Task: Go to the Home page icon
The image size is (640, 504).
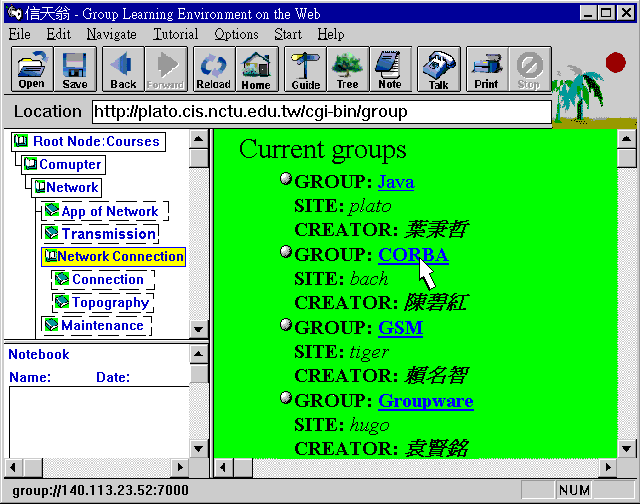Action: (x=255, y=70)
